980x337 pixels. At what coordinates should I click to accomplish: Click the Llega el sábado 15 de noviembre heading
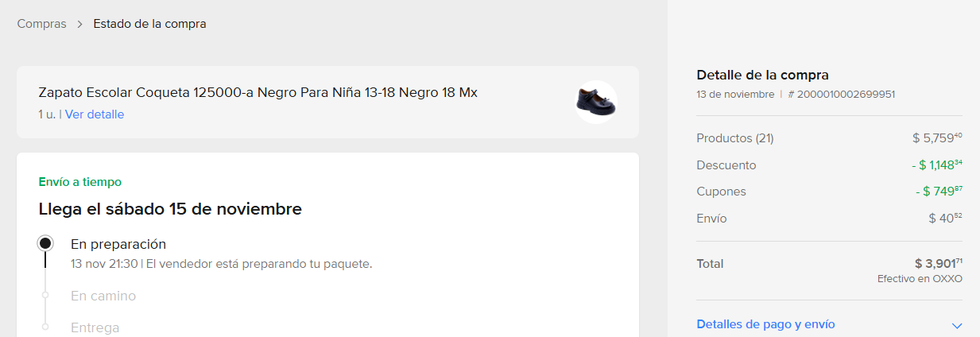point(170,210)
